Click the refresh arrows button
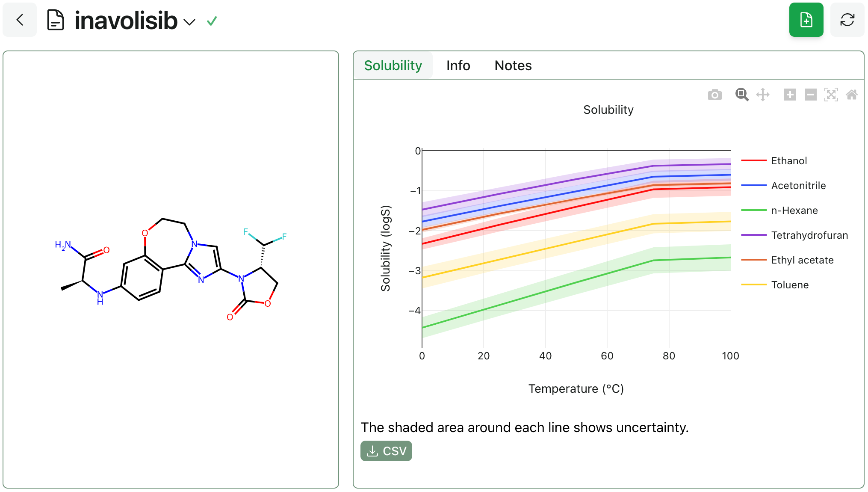The image size is (868, 492). tap(847, 20)
